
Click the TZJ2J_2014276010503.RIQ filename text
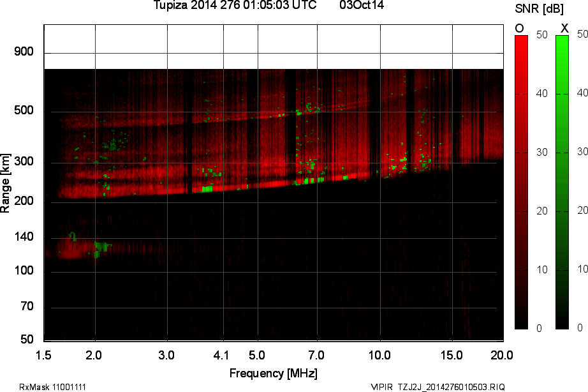(x=452, y=387)
